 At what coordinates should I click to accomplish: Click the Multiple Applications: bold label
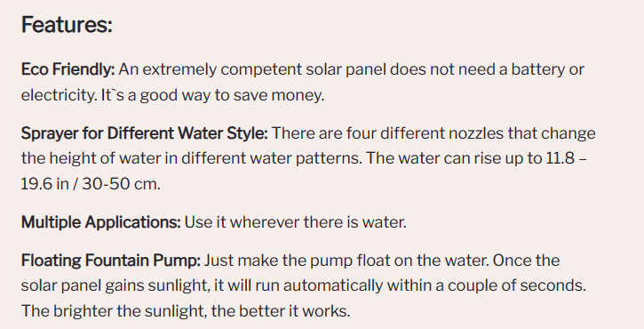(101, 222)
